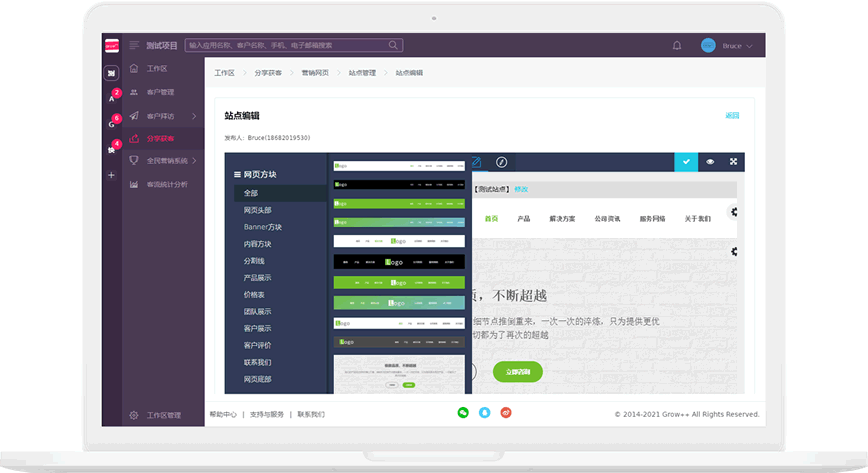Open the notification bell

click(x=677, y=45)
